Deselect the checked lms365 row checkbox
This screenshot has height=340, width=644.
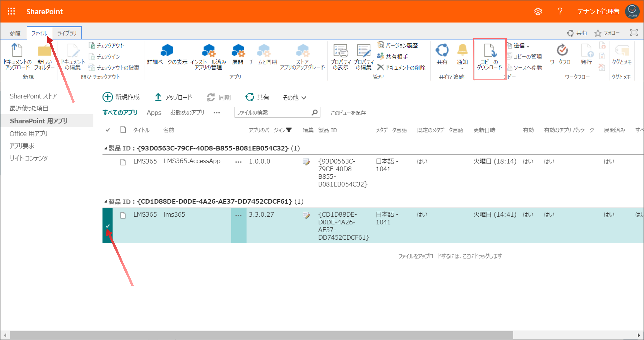[x=108, y=226]
